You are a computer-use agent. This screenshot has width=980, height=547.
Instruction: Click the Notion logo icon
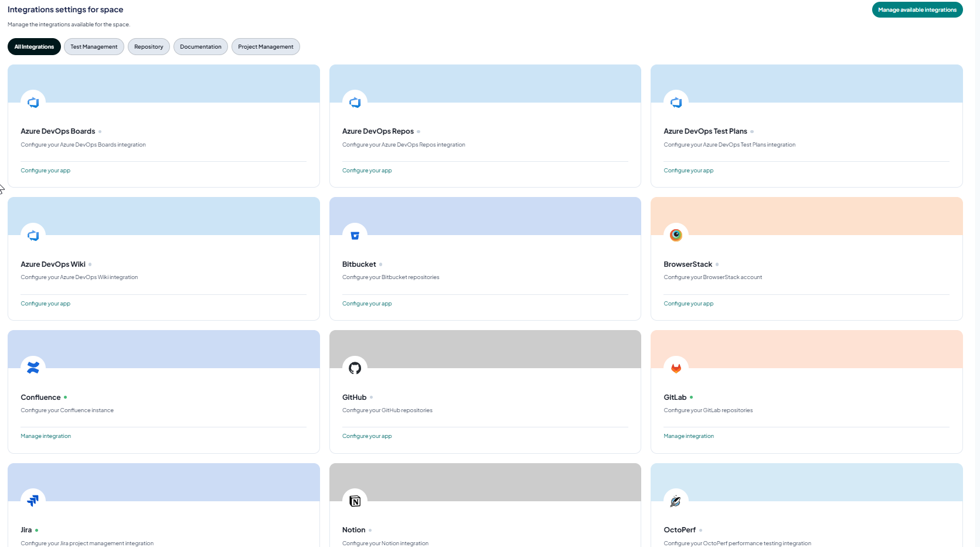click(355, 501)
